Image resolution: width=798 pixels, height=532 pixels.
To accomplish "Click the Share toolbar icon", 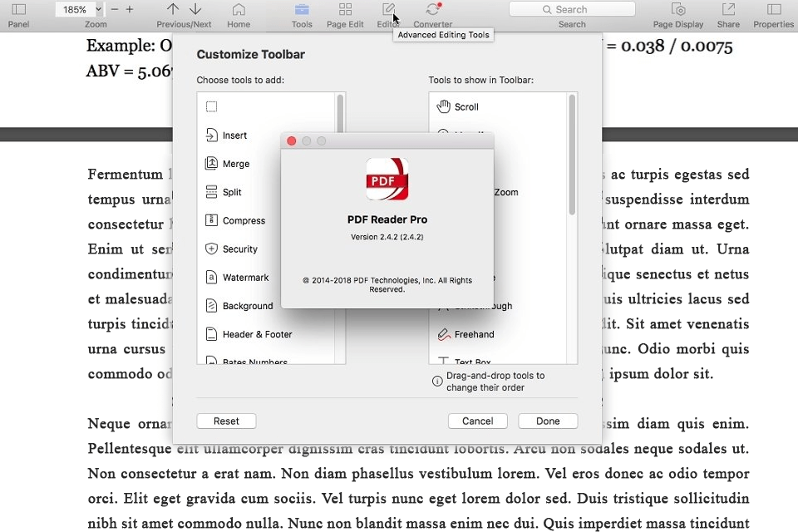I will click(728, 9).
